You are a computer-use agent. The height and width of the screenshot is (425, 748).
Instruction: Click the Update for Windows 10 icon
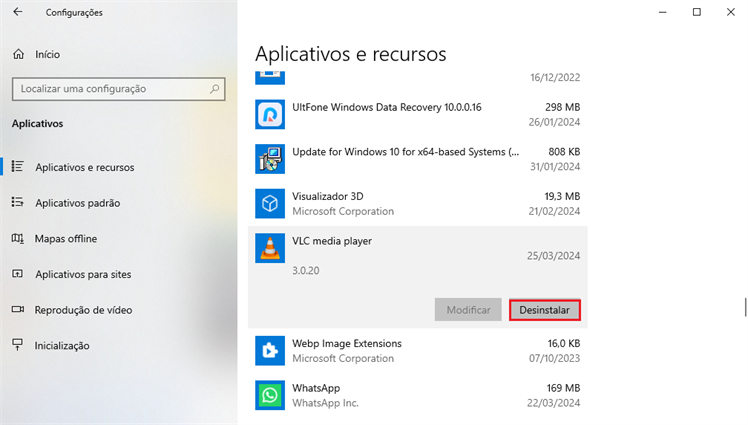click(270, 159)
